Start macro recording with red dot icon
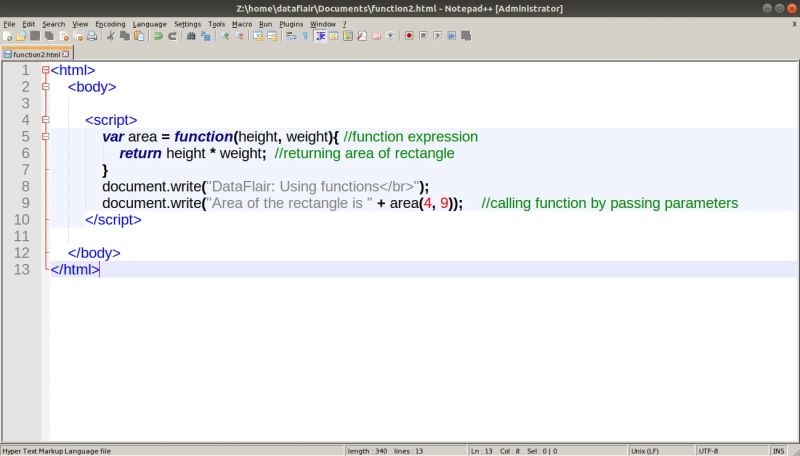The height and width of the screenshot is (456, 800). point(409,36)
